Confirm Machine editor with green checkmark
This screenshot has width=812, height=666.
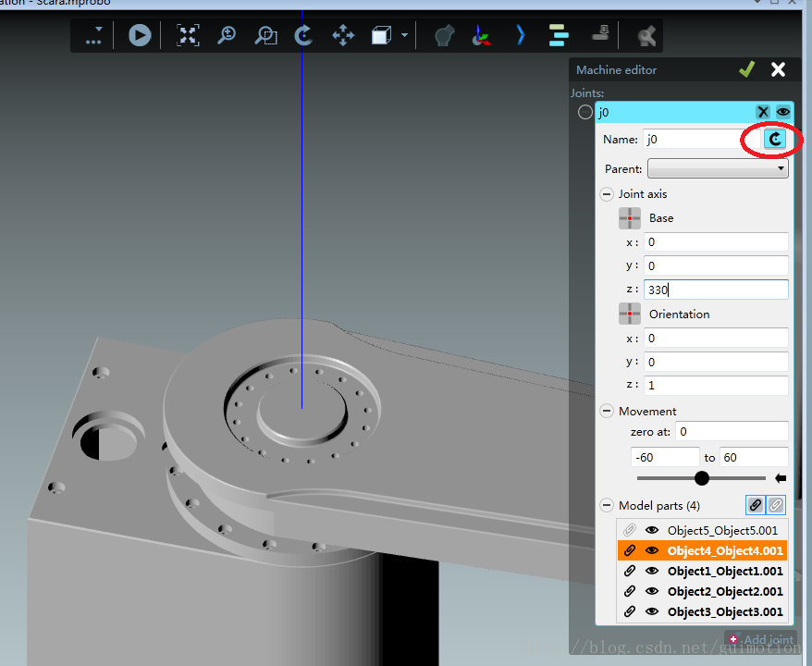pyautogui.click(x=746, y=68)
